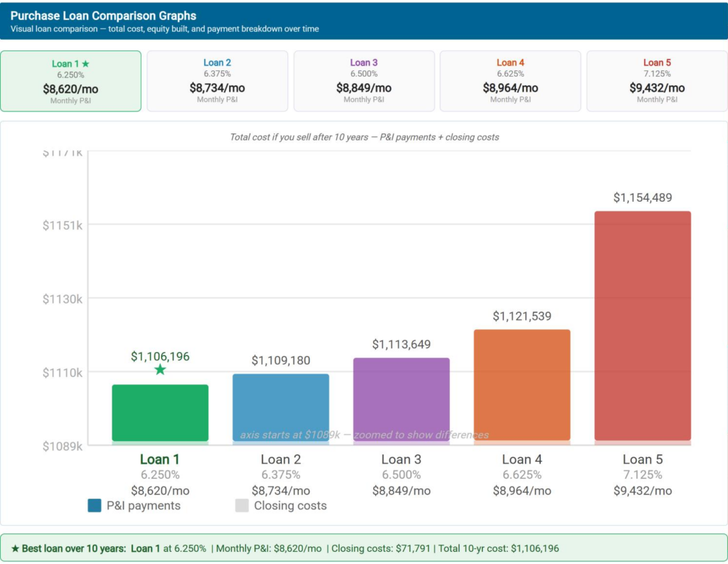This screenshot has width=728, height=564.
Task: Click the $8,849/mo text under Loan 3 axis
Action: coord(402,491)
